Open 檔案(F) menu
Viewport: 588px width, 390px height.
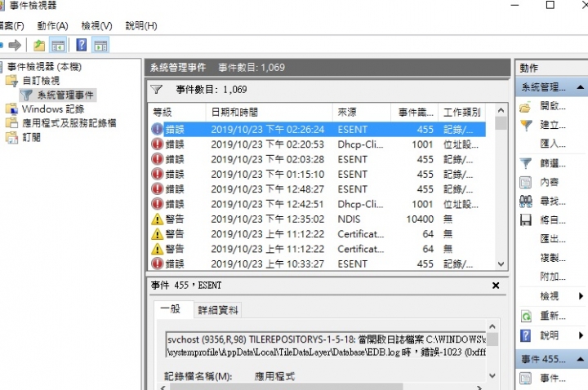pos(11,26)
